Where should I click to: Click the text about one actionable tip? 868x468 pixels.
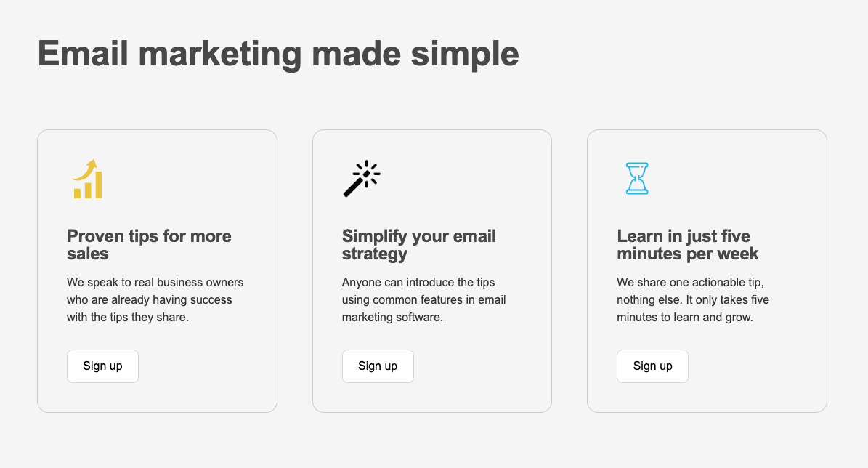[693, 299]
